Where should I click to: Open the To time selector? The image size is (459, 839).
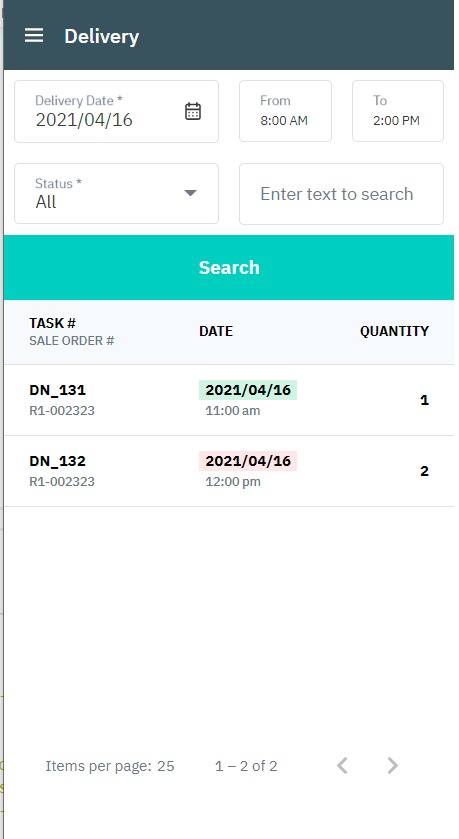[397, 111]
